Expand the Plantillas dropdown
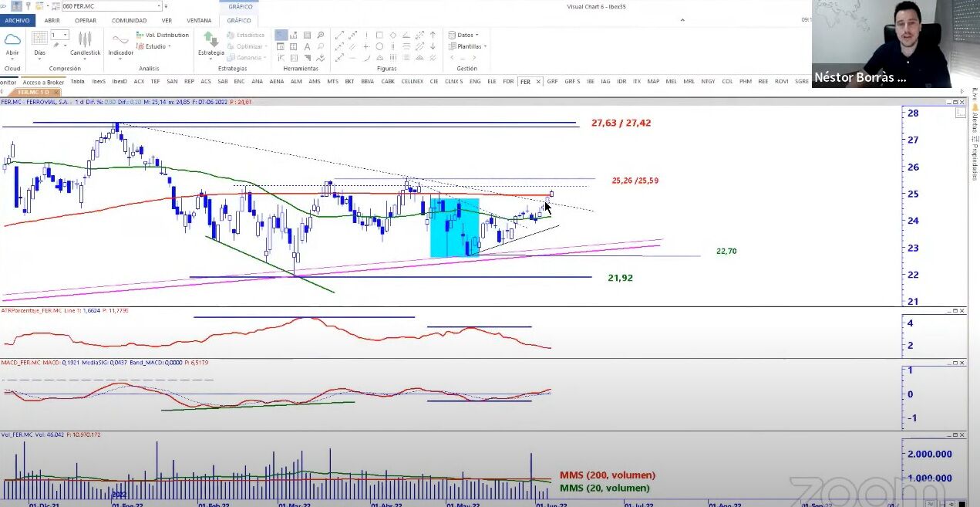The image size is (980, 507). [468, 46]
